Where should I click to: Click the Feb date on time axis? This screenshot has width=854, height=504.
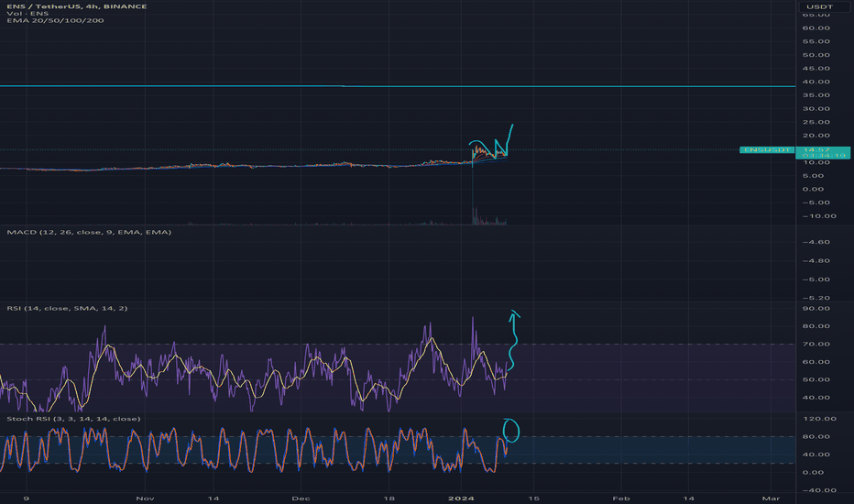[621, 499]
